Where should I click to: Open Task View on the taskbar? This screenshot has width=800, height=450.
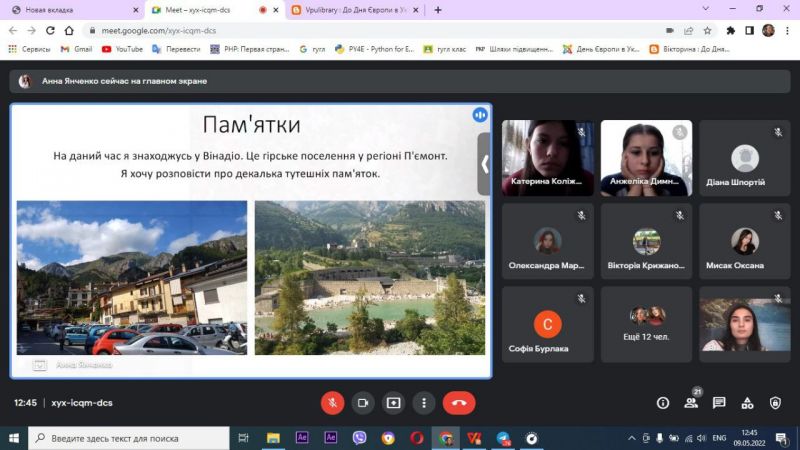pyautogui.click(x=243, y=438)
